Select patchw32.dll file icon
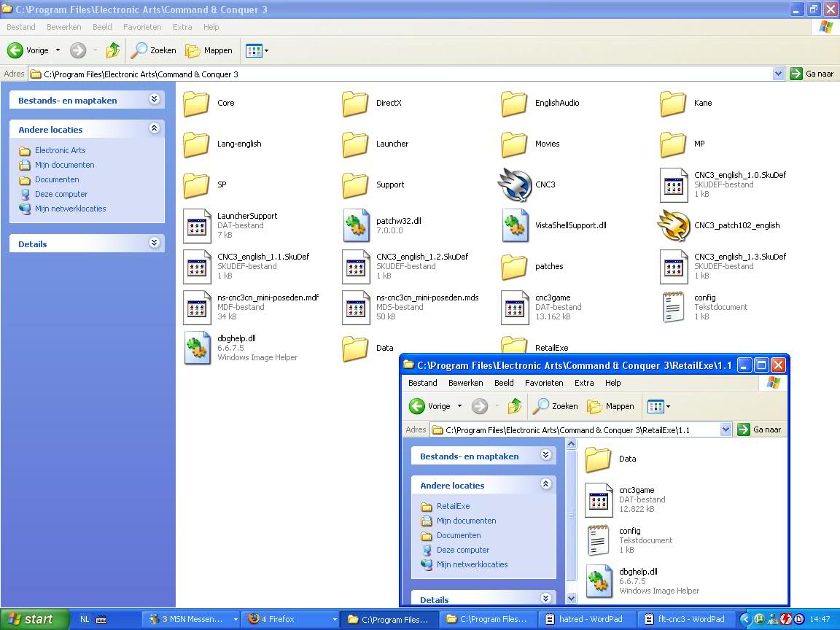This screenshot has height=630, width=840. pos(356,226)
